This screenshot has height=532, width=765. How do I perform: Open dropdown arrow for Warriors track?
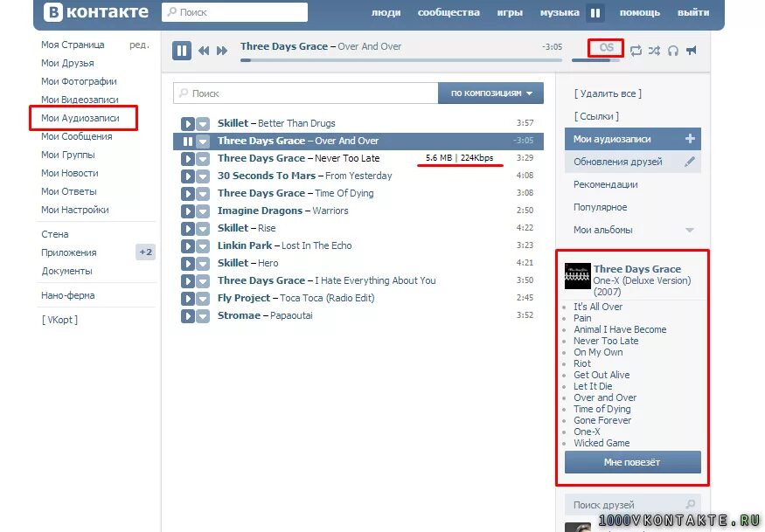203,211
